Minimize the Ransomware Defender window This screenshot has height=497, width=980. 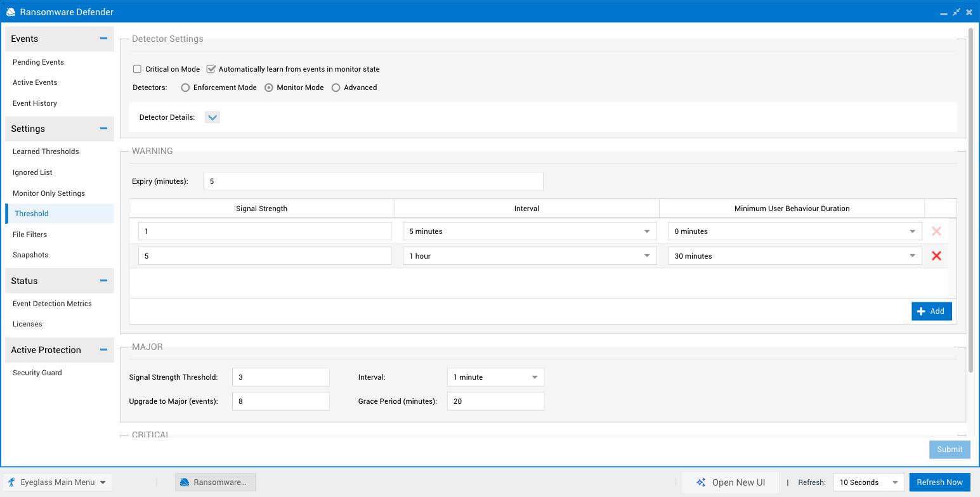(x=944, y=13)
